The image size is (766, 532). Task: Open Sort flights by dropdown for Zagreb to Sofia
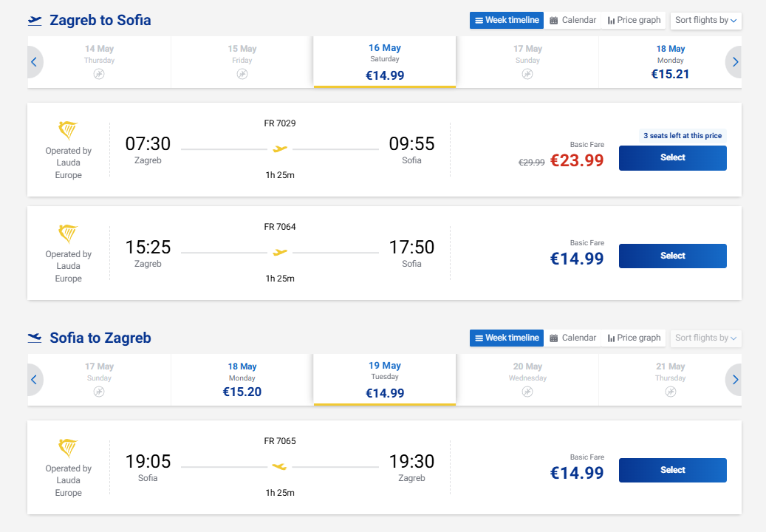click(x=706, y=21)
